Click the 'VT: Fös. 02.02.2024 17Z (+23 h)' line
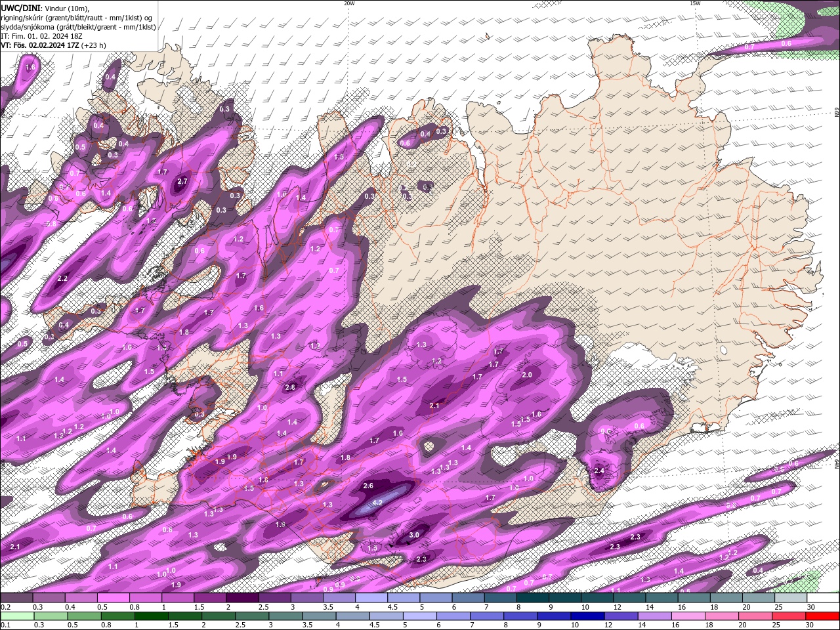The image size is (840, 630). tap(53, 45)
